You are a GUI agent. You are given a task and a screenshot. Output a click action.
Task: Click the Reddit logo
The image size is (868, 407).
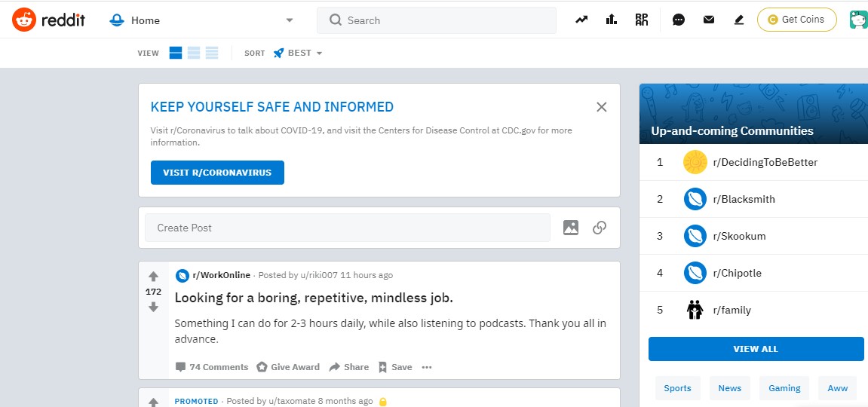[48, 20]
